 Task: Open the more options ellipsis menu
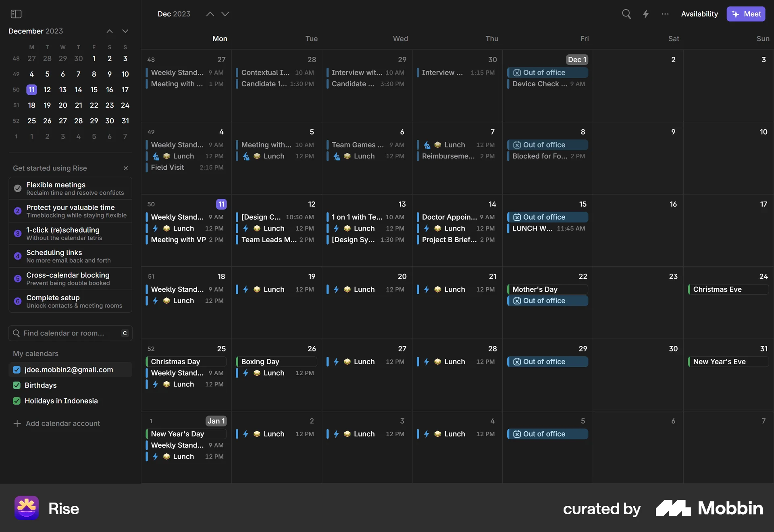tap(665, 14)
